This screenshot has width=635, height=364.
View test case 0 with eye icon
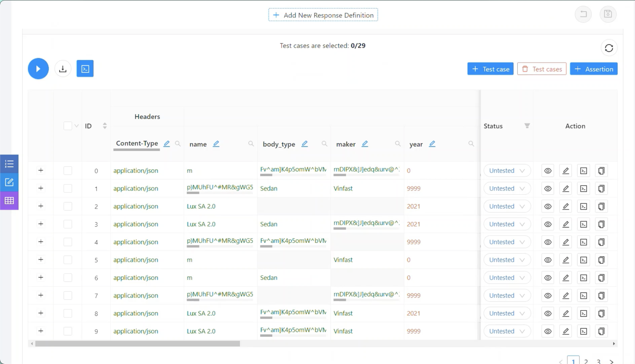548,171
